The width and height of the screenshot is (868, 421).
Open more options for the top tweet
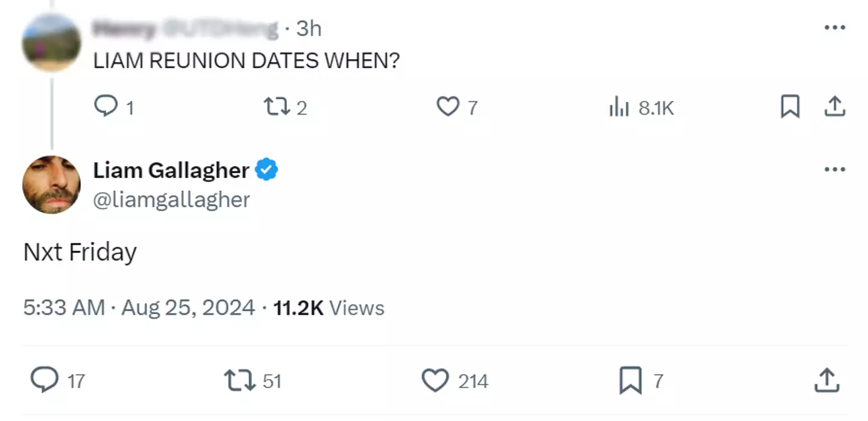834,27
